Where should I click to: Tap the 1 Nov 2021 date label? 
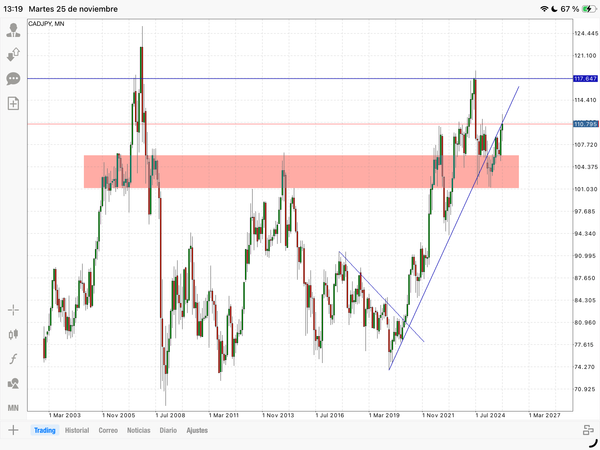[x=438, y=415]
